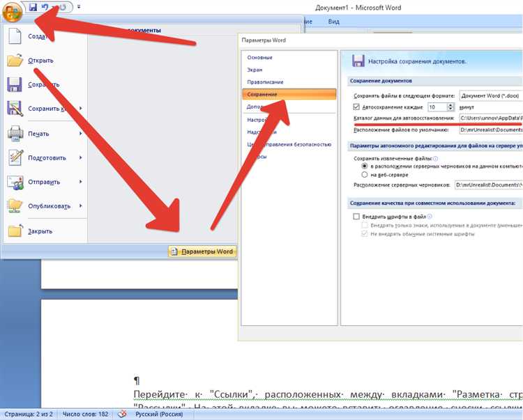The height and width of the screenshot is (420, 523).
Task: Enable the Внедрить шрифты в файл checkbox
Action: click(x=356, y=217)
